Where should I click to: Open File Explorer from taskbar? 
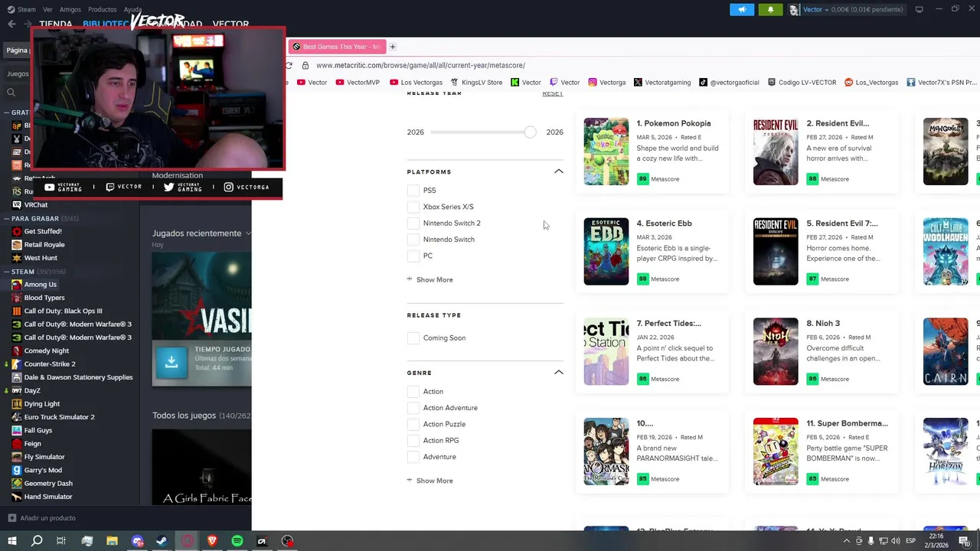click(x=112, y=541)
